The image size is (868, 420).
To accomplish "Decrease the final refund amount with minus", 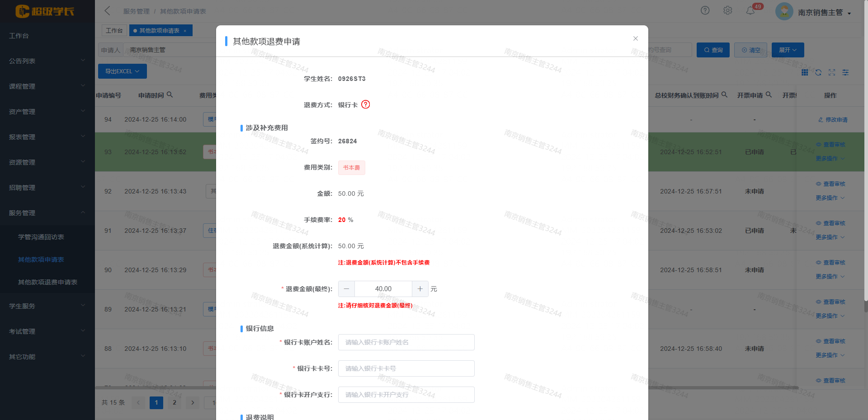I will 346,289.
